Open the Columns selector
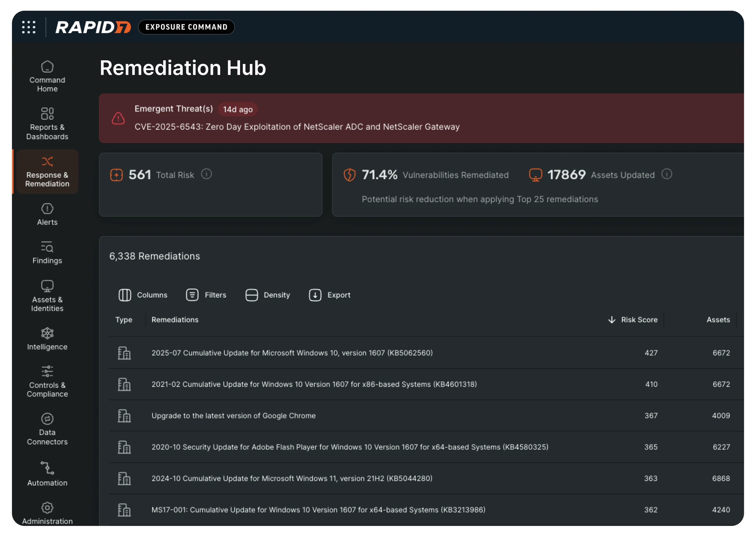This screenshot has height=536, width=756. pyautogui.click(x=143, y=295)
